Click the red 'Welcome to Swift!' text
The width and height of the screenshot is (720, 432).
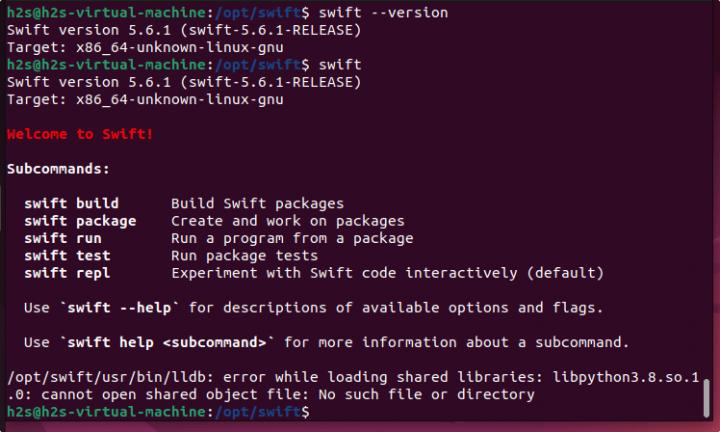(x=80, y=134)
